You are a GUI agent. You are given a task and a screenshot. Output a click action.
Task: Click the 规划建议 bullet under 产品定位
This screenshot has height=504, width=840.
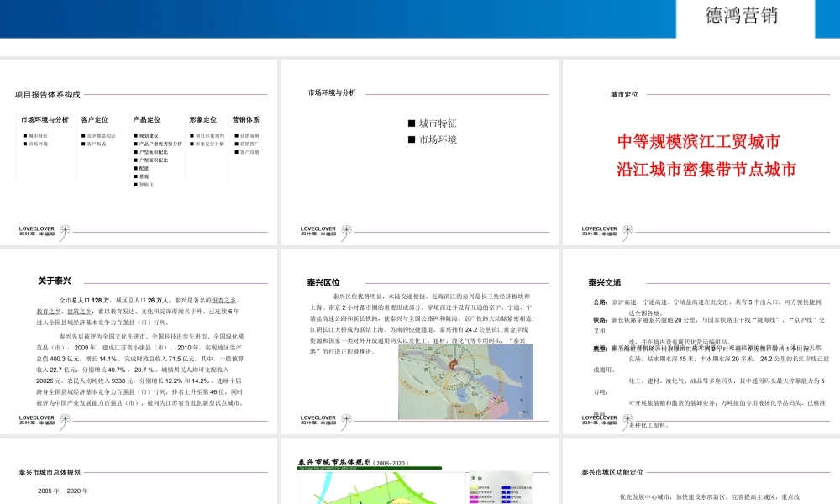[x=145, y=136]
